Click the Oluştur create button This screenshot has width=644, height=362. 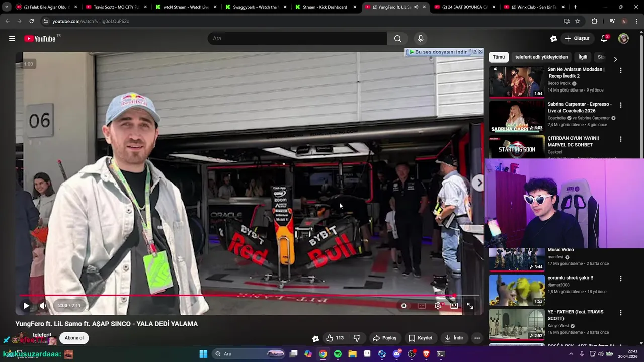pyautogui.click(x=577, y=39)
